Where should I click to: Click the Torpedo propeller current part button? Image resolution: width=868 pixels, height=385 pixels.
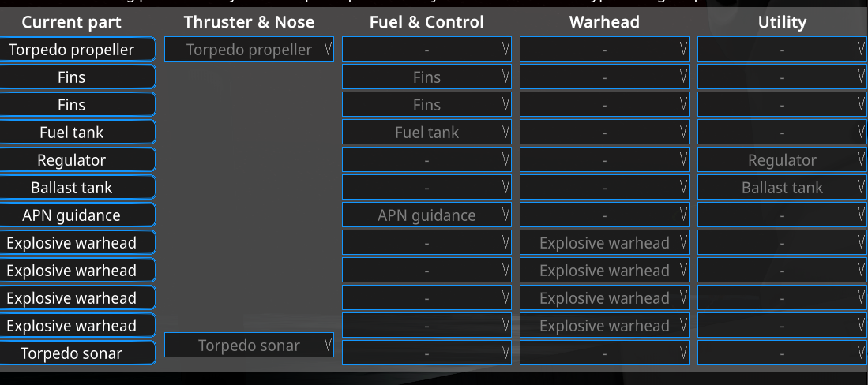77,50
